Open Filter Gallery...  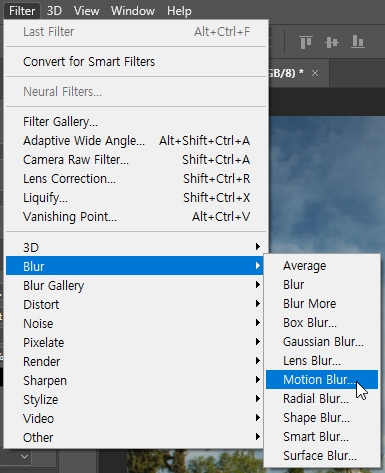click(x=136, y=122)
